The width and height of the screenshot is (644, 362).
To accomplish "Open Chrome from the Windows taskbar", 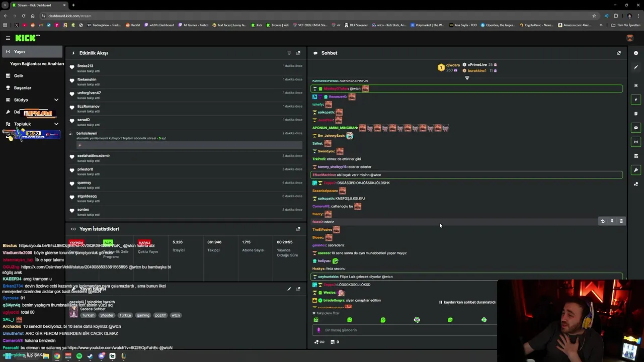I will [57, 356].
